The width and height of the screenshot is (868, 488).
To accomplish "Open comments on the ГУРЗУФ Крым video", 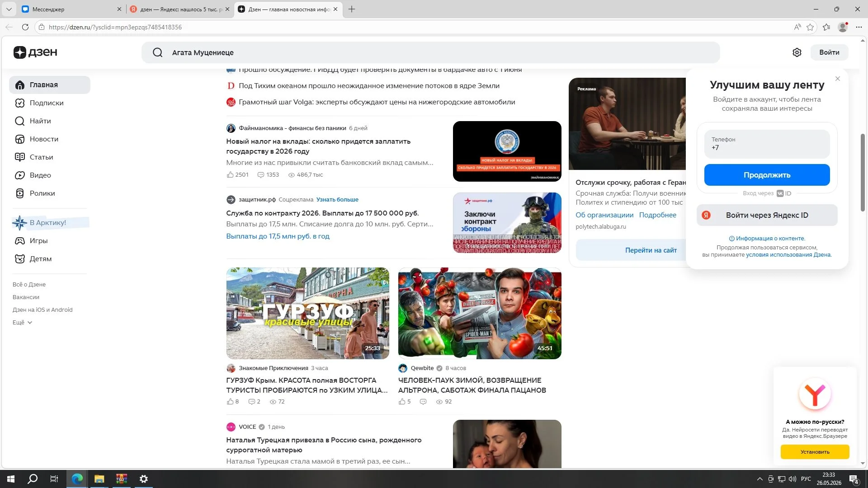I will tap(254, 402).
